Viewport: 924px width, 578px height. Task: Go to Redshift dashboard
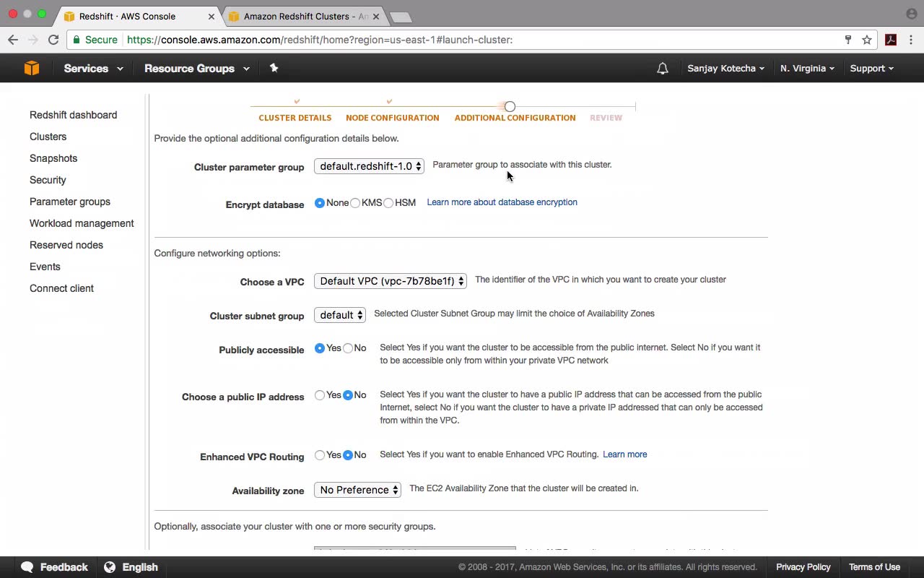pyautogui.click(x=73, y=115)
